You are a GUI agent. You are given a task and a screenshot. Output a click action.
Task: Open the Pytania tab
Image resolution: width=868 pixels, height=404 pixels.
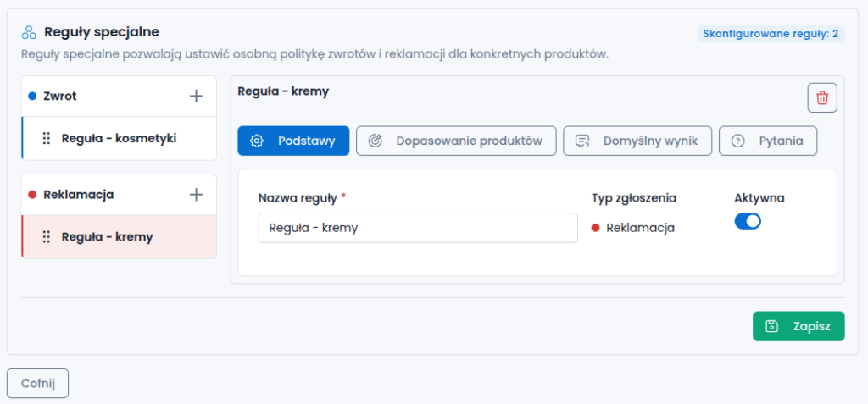[x=768, y=141]
